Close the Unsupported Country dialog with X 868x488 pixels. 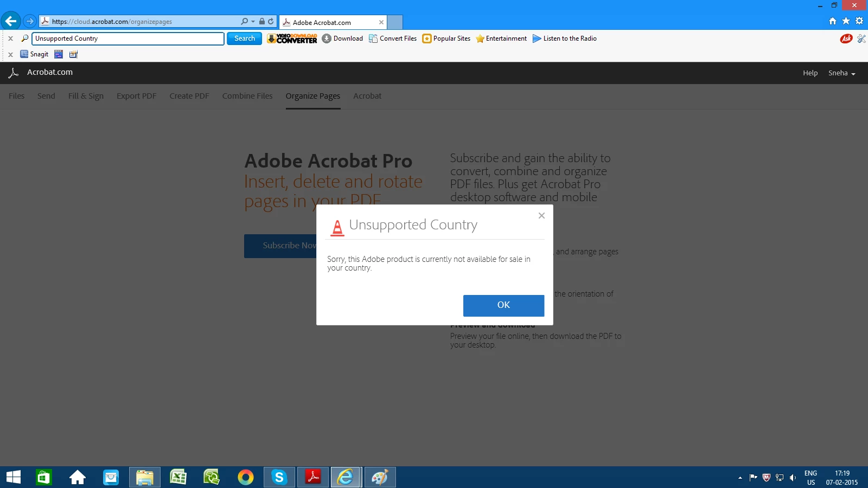click(541, 216)
